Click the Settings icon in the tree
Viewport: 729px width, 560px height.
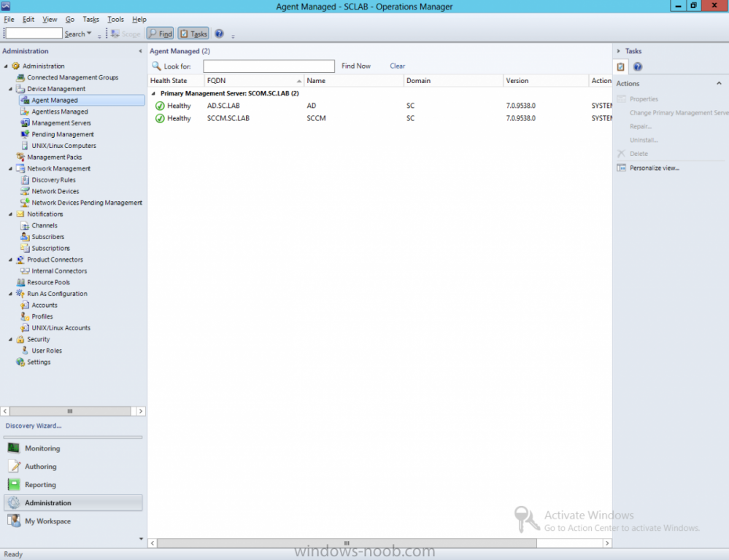point(20,362)
